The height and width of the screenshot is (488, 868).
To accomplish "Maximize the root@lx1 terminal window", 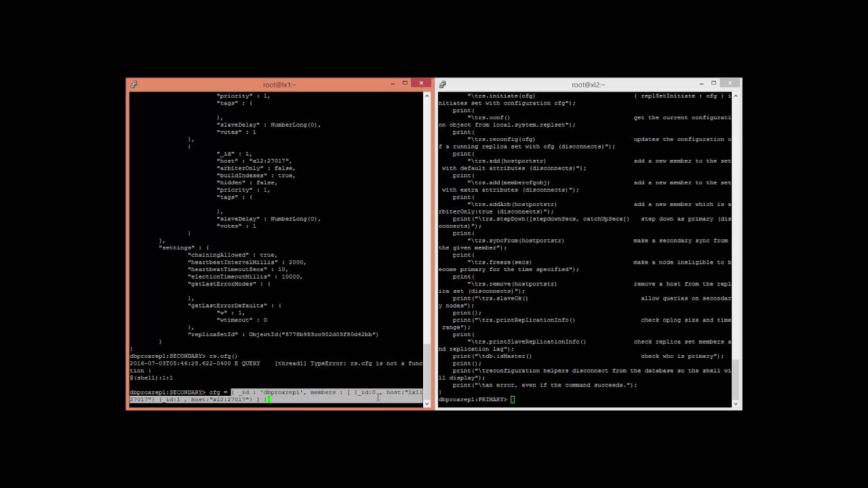I will click(406, 83).
